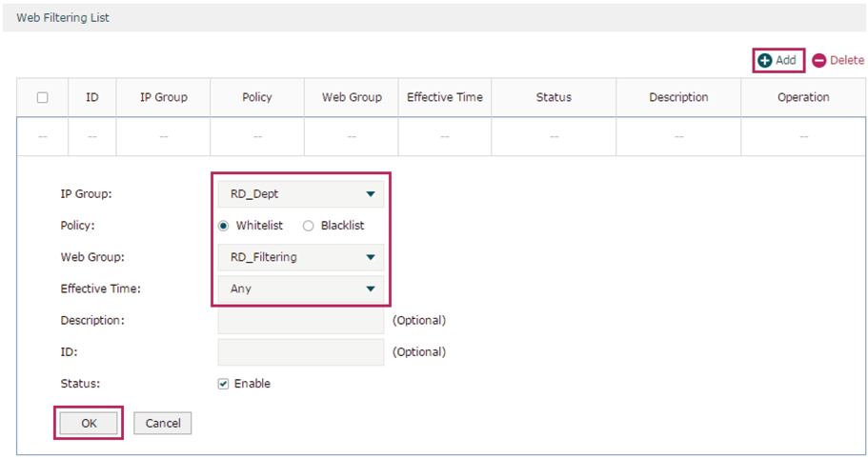Click the Operation column header
Image resolution: width=868 pixels, height=458 pixels.
pos(803,97)
